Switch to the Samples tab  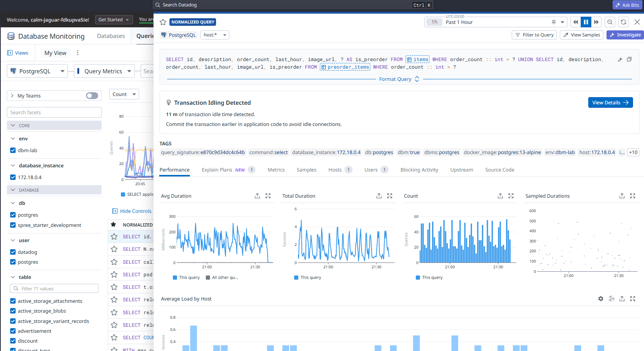[306, 170]
